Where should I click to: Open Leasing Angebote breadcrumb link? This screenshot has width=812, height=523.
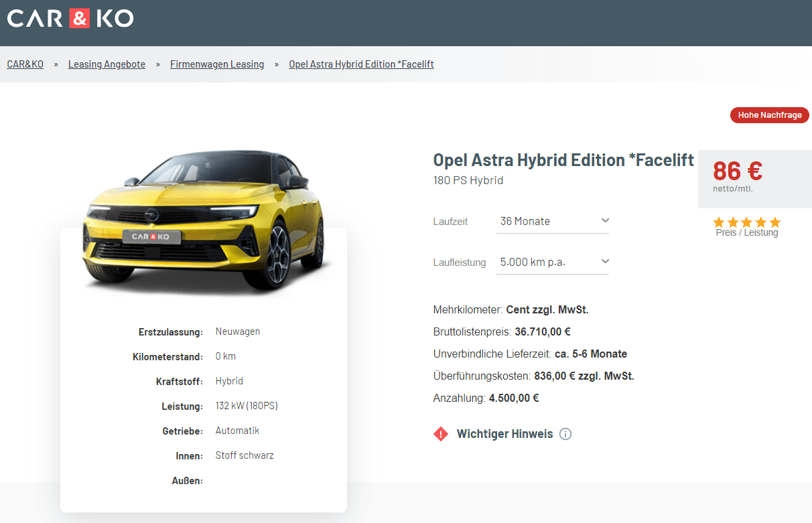(x=107, y=64)
